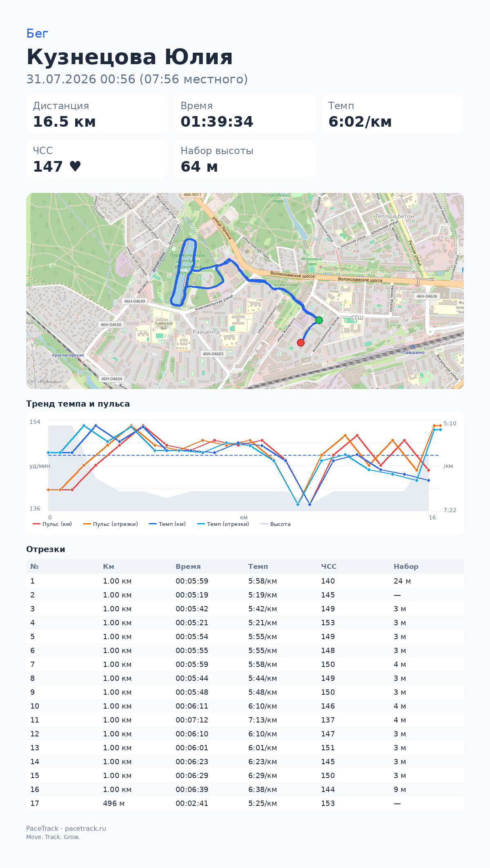Click the pacetrack.ru footer link

(x=85, y=828)
